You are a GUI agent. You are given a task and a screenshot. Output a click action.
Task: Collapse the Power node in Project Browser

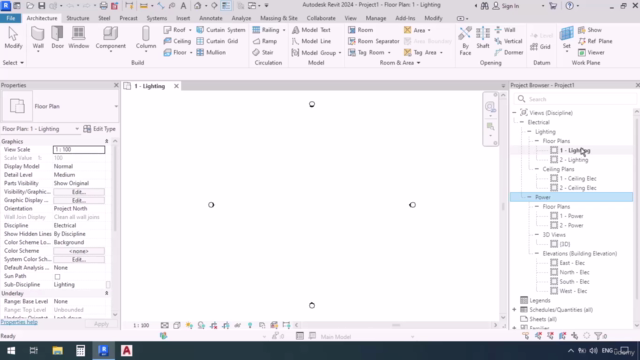(x=529, y=197)
